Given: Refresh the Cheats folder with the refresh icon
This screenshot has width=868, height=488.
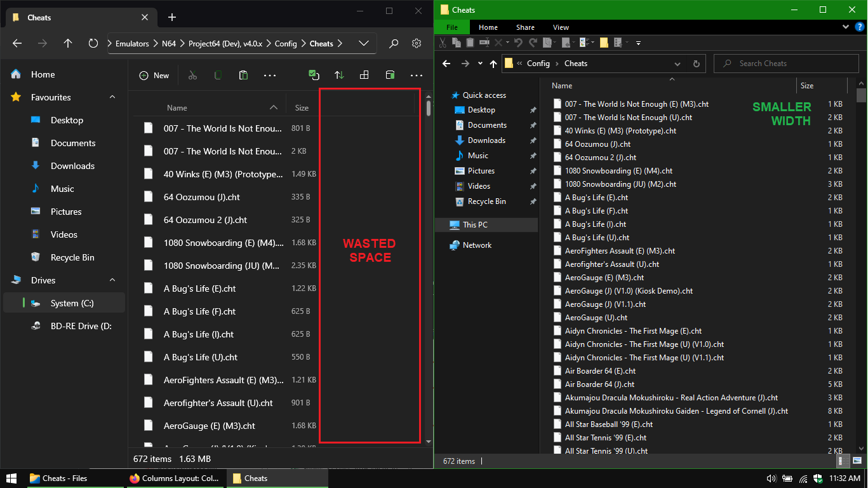Looking at the screenshot, I should [x=697, y=64].
